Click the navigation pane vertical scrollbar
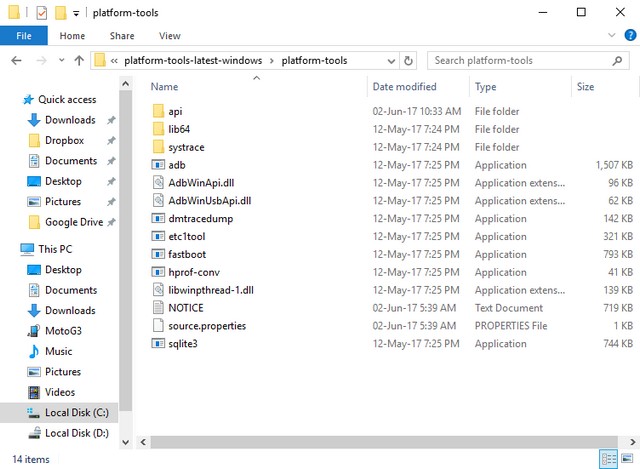 (125, 250)
